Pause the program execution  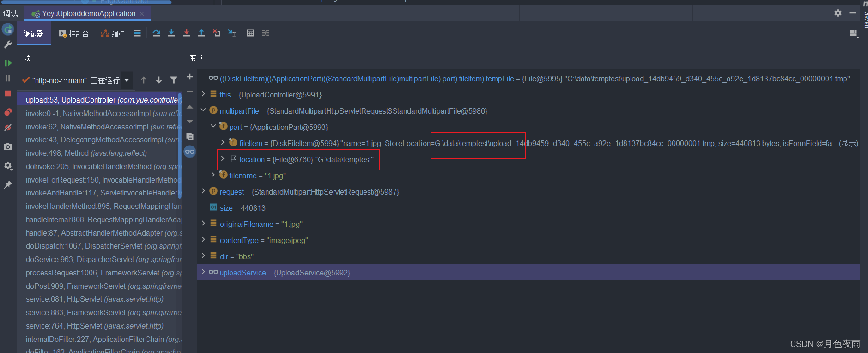(x=8, y=78)
